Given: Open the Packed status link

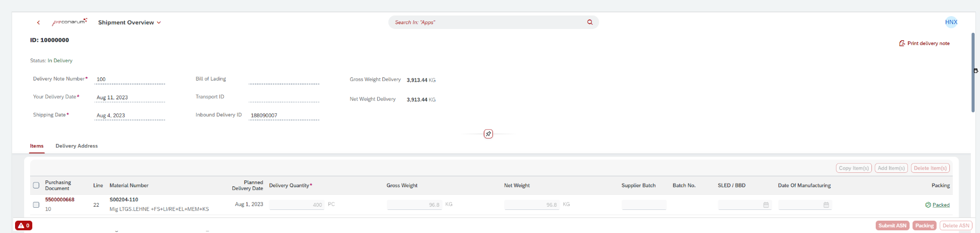Looking at the screenshot, I should point(941,205).
